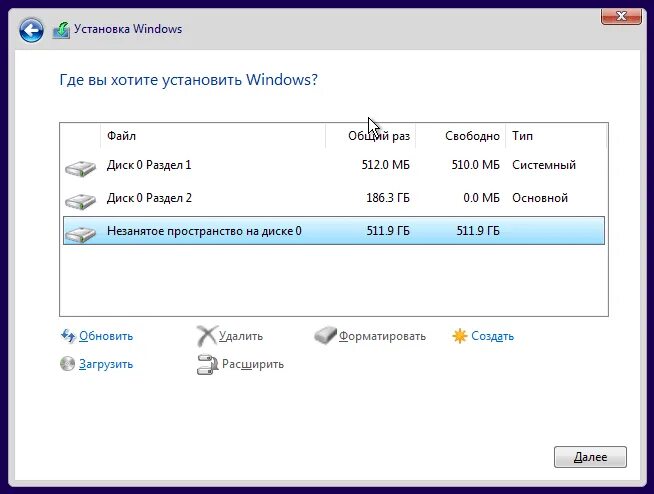654x494 pixels.
Task: Click the X delete icon beside Удалить
Action: pos(206,336)
